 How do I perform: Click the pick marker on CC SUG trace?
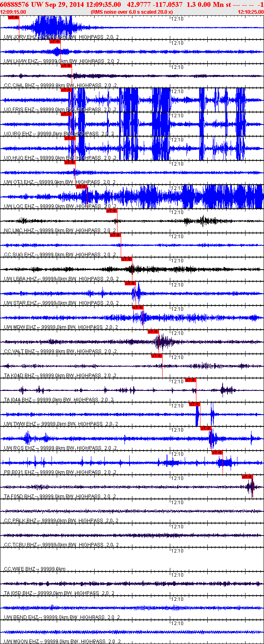[x=115, y=235]
